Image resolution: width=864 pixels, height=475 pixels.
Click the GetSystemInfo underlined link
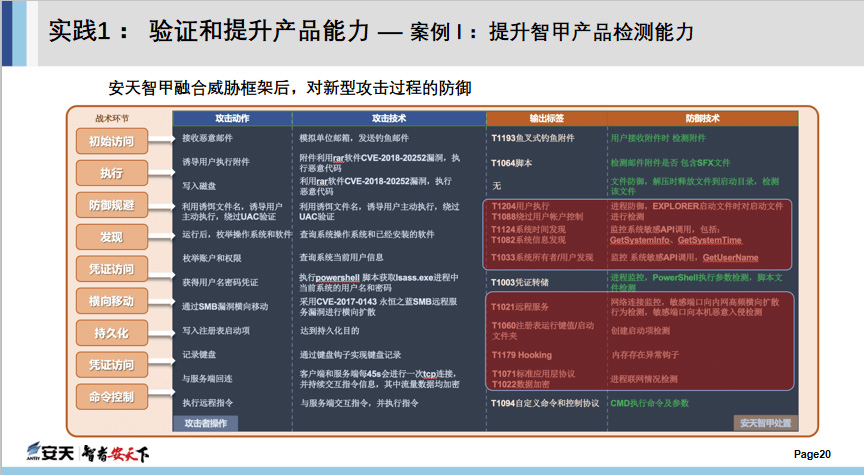click(x=640, y=240)
